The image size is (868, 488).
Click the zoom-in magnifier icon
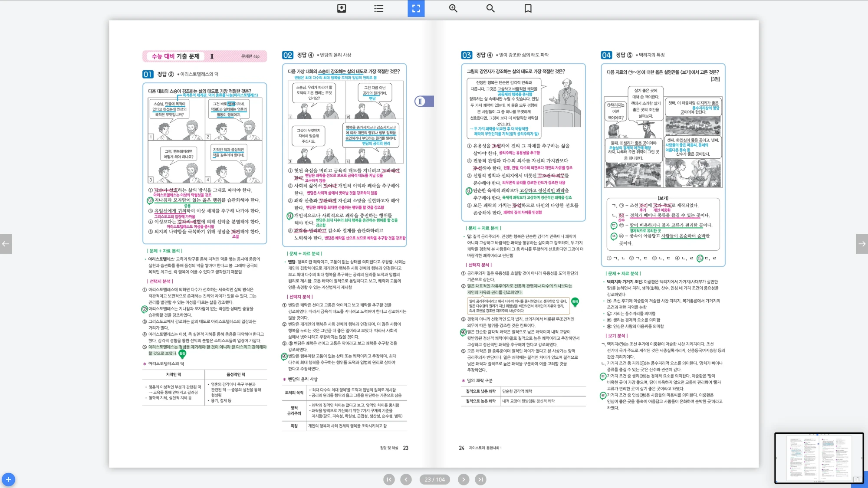pos(453,8)
